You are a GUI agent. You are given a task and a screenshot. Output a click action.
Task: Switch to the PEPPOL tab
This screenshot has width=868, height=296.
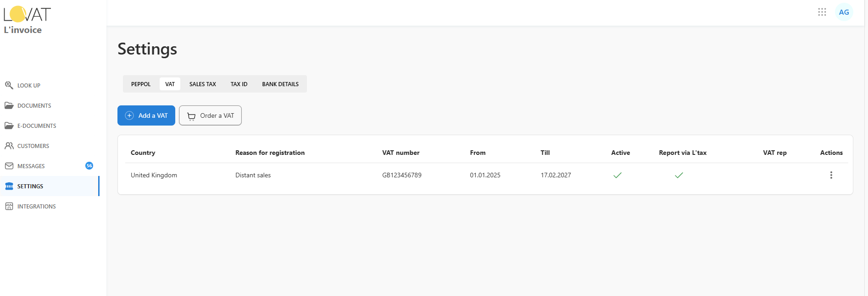click(x=141, y=84)
